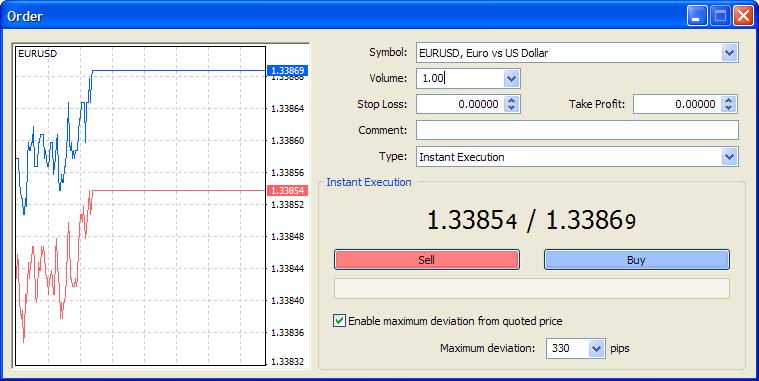
Task: Click the Symbol field EURUSD text
Action: [484, 53]
